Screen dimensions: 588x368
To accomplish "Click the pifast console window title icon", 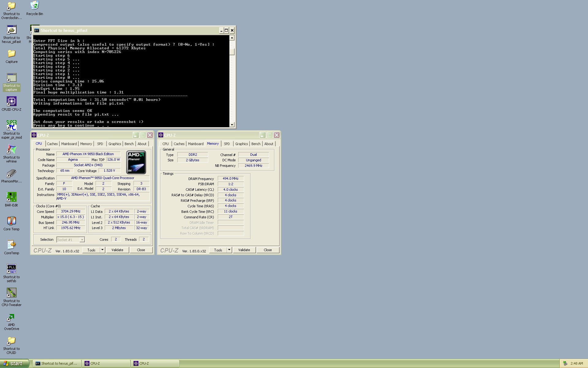I will coord(36,30).
